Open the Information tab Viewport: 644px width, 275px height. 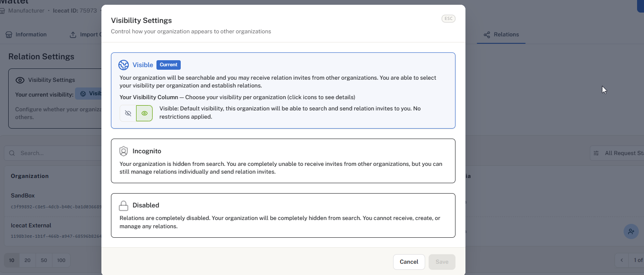tap(26, 35)
